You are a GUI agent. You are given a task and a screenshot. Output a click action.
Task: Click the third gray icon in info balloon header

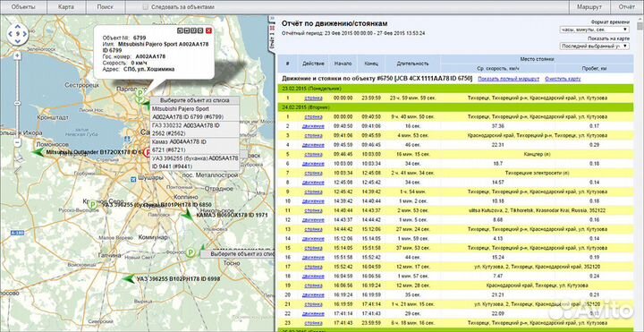193,30
